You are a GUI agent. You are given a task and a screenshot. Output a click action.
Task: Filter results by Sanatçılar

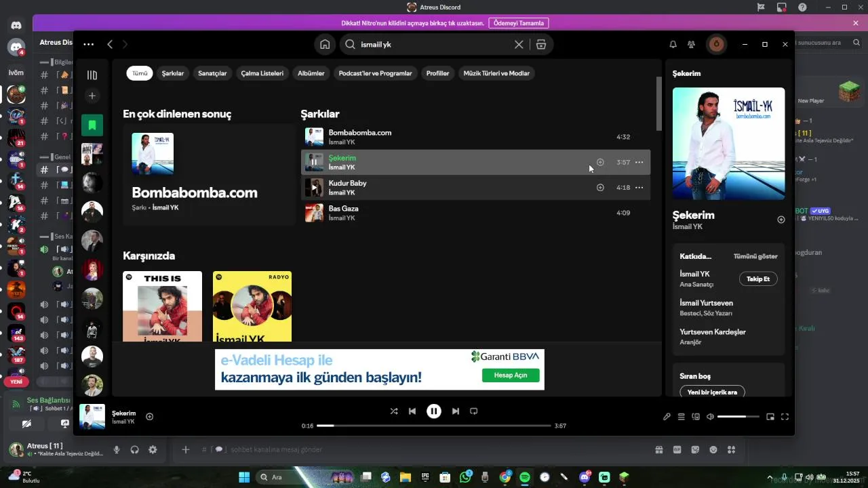click(x=212, y=73)
